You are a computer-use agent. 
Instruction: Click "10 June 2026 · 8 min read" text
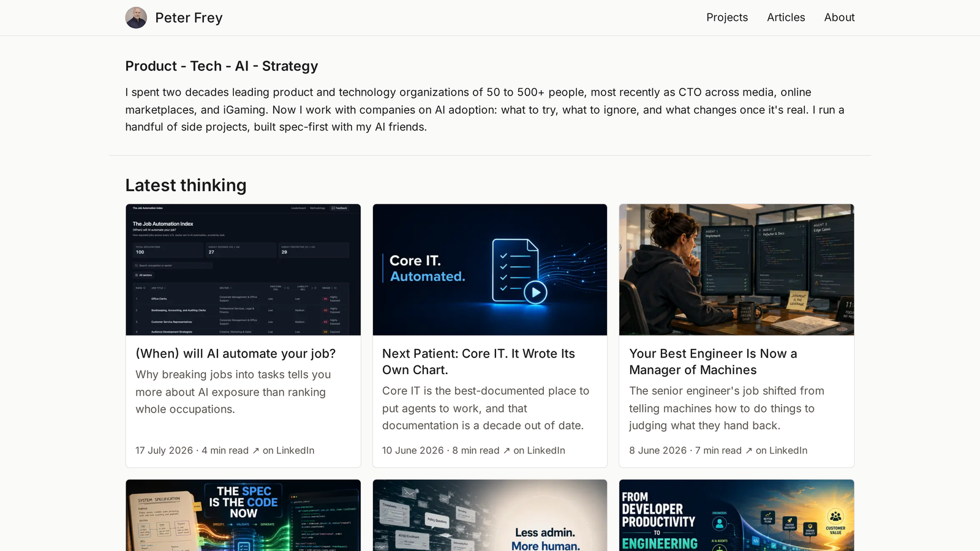[x=441, y=451]
